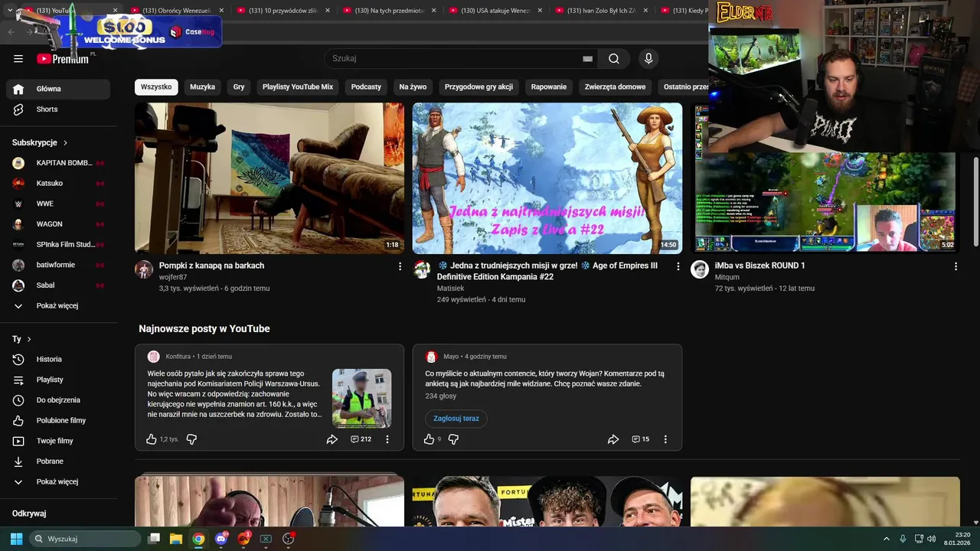
Task: Open Pobrane downloads in sidebar
Action: (x=58, y=461)
